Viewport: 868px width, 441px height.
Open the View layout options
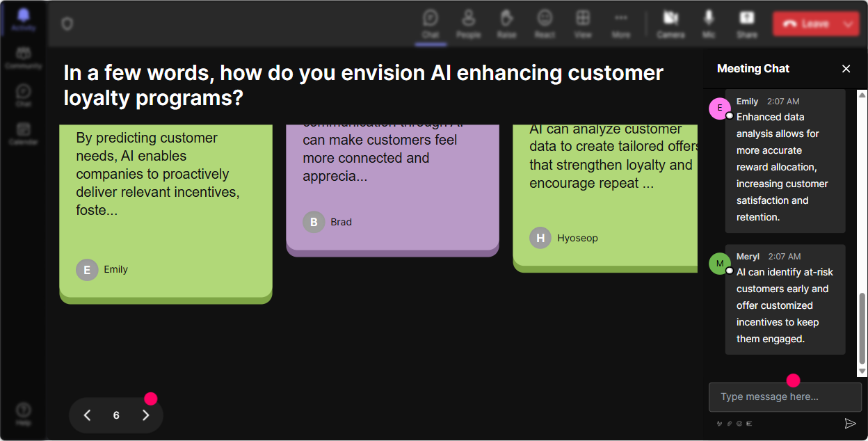pyautogui.click(x=583, y=24)
